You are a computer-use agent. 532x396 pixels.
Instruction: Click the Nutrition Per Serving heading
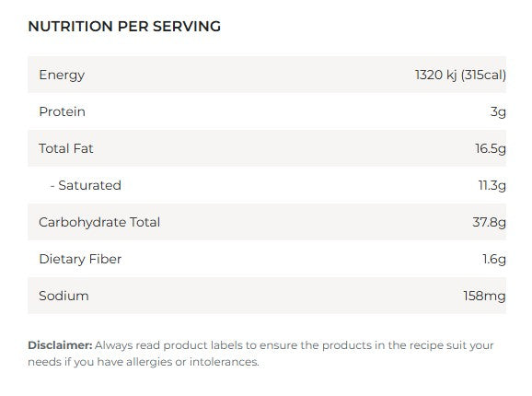[124, 27]
